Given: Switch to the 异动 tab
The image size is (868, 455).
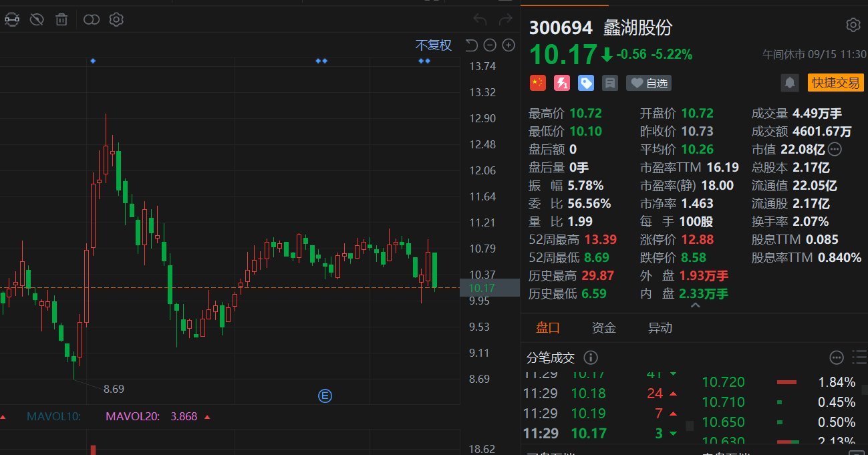Looking at the screenshot, I should pyautogui.click(x=660, y=327).
